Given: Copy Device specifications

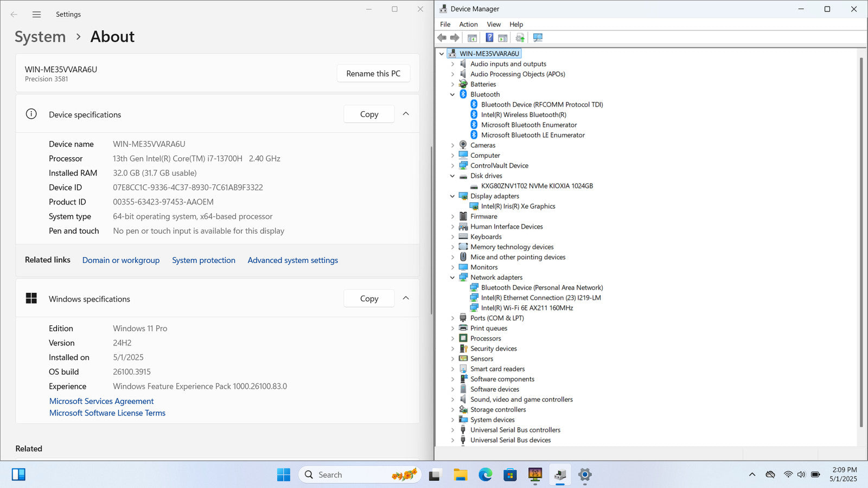Looking at the screenshot, I should pyautogui.click(x=369, y=114).
